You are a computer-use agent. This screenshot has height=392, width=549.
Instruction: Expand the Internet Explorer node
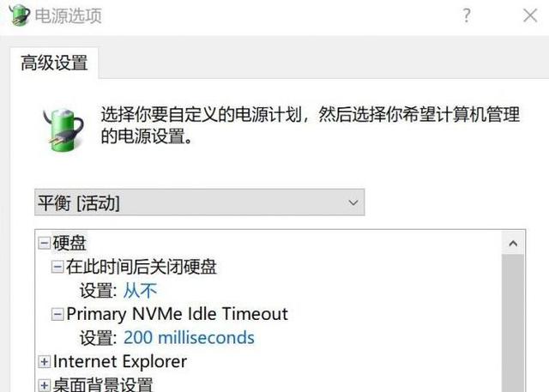click(x=44, y=362)
